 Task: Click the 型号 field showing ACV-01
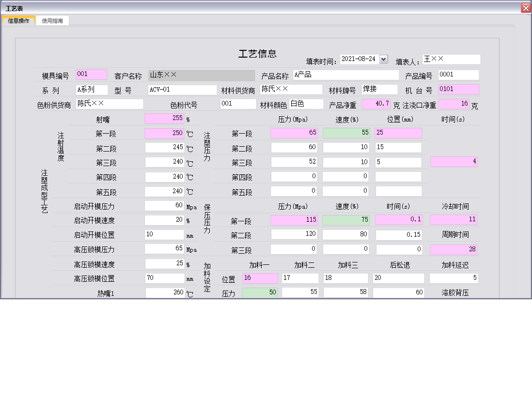pyautogui.click(x=182, y=90)
